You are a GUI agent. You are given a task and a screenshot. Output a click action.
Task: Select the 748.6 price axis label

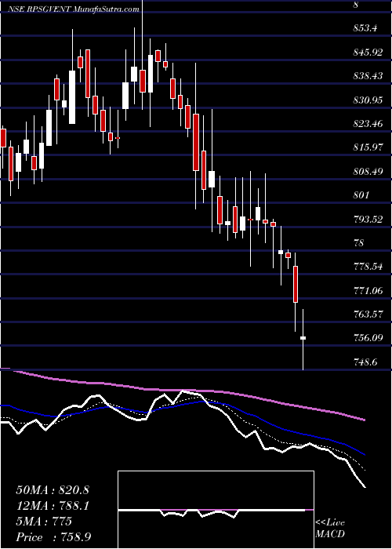click(x=365, y=362)
